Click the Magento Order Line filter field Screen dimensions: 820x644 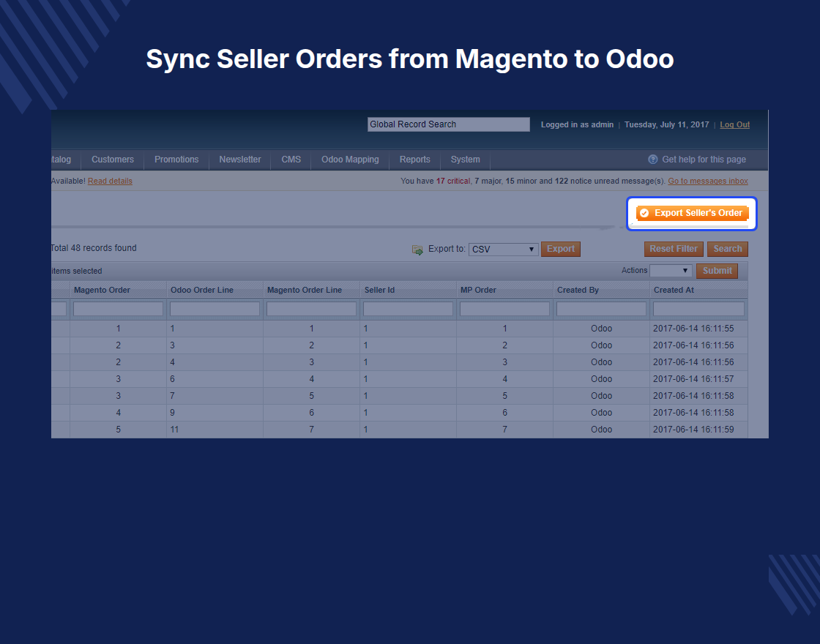point(312,309)
